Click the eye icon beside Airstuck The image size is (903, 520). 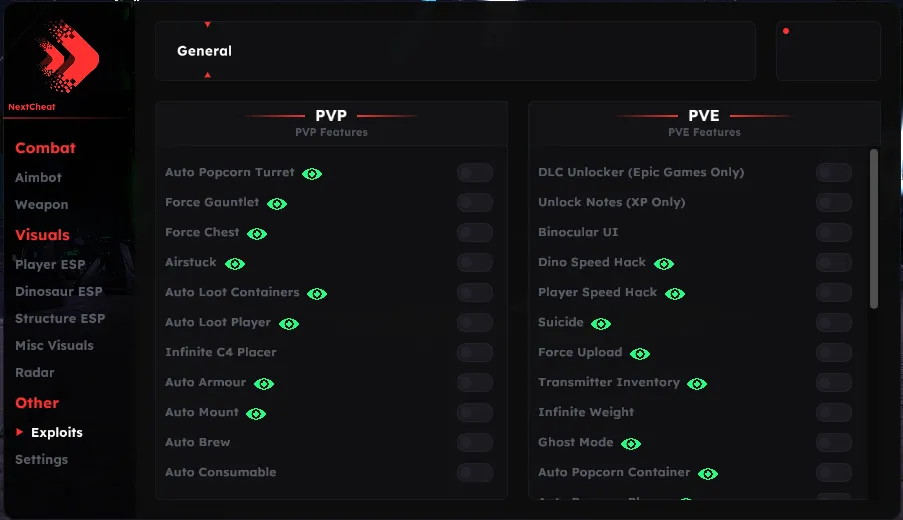pyautogui.click(x=235, y=263)
